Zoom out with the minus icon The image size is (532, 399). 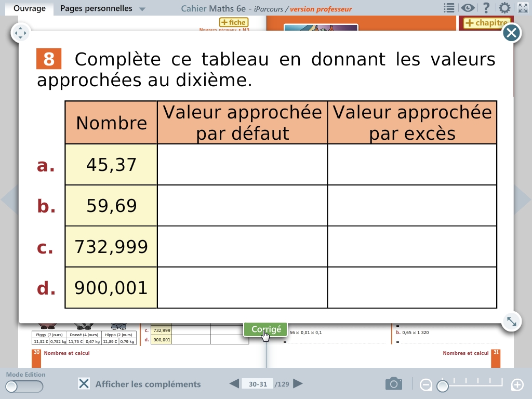pos(426,385)
